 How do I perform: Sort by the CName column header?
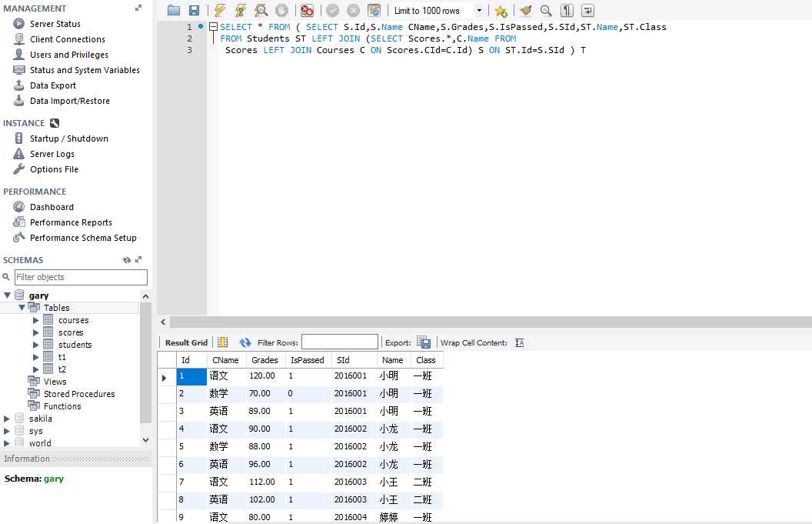click(x=225, y=360)
